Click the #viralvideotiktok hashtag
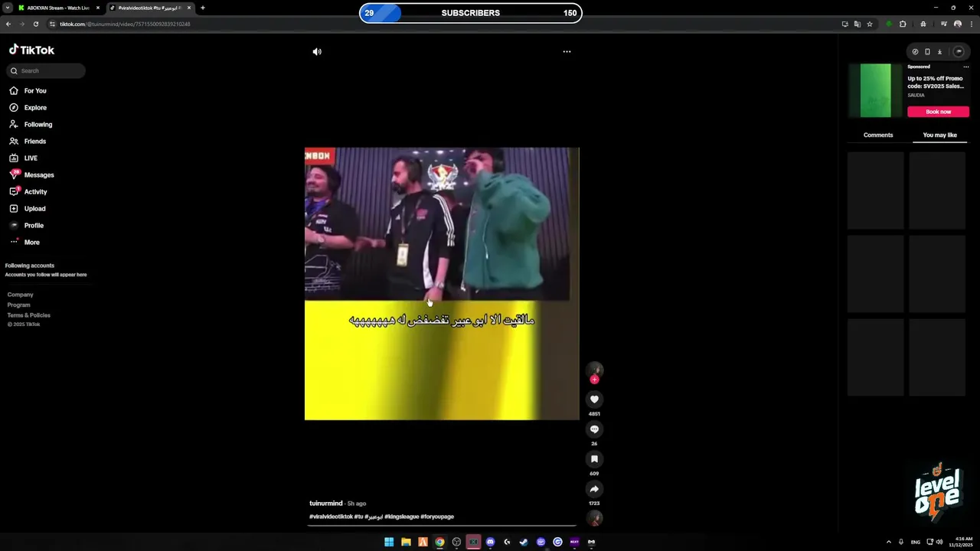Image resolution: width=980 pixels, height=551 pixels. pyautogui.click(x=331, y=517)
